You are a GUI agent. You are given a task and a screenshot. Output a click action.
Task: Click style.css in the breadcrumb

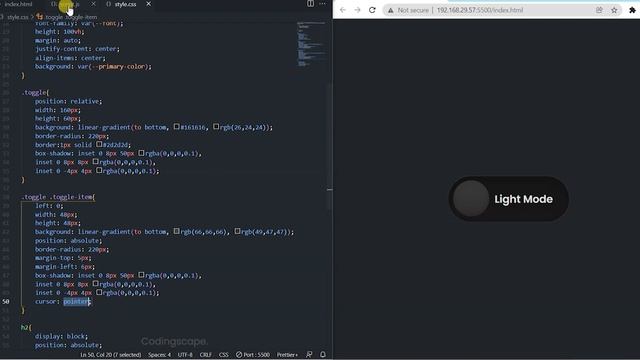pos(18,17)
